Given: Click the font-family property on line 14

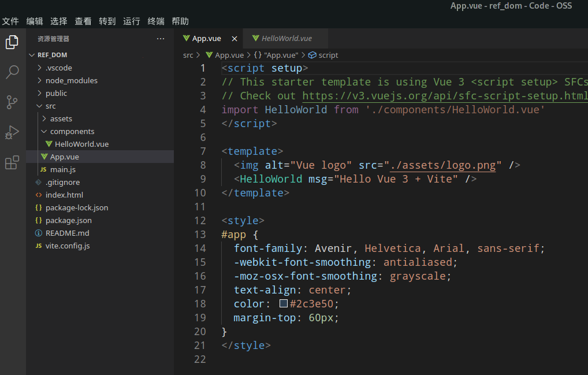Looking at the screenshot, I should (268, 248).
